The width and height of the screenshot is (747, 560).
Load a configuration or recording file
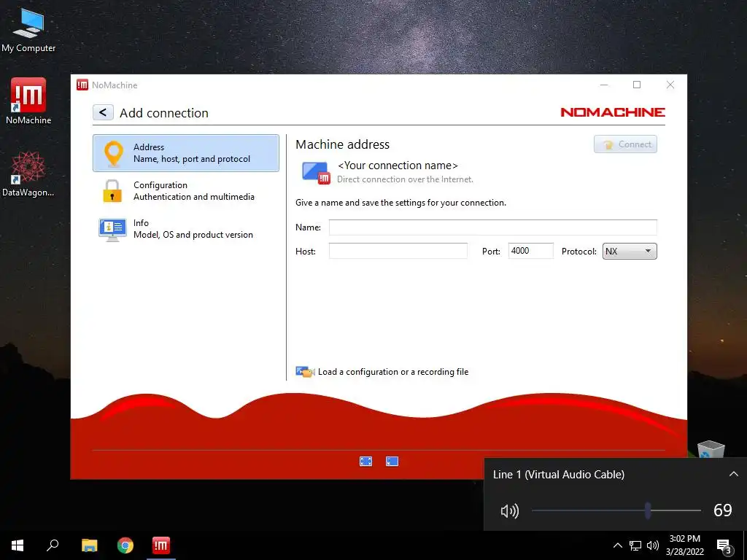[382, 372]
